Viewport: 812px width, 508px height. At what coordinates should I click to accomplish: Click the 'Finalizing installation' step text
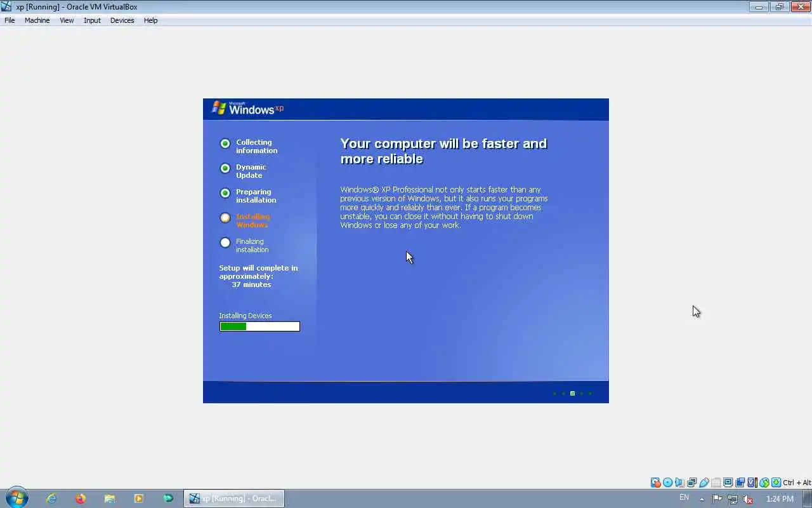pos(252,246)
